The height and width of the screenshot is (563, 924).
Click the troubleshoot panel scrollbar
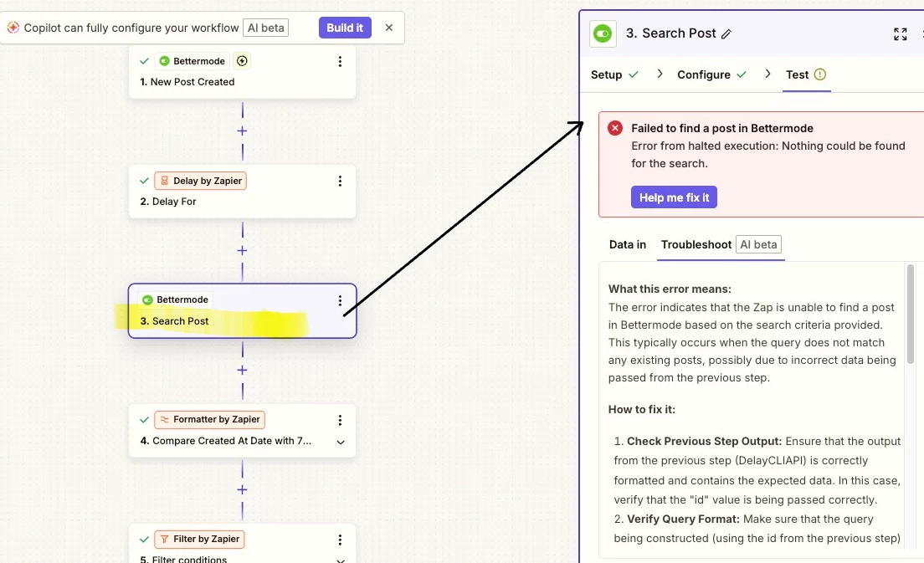(910, 314)
